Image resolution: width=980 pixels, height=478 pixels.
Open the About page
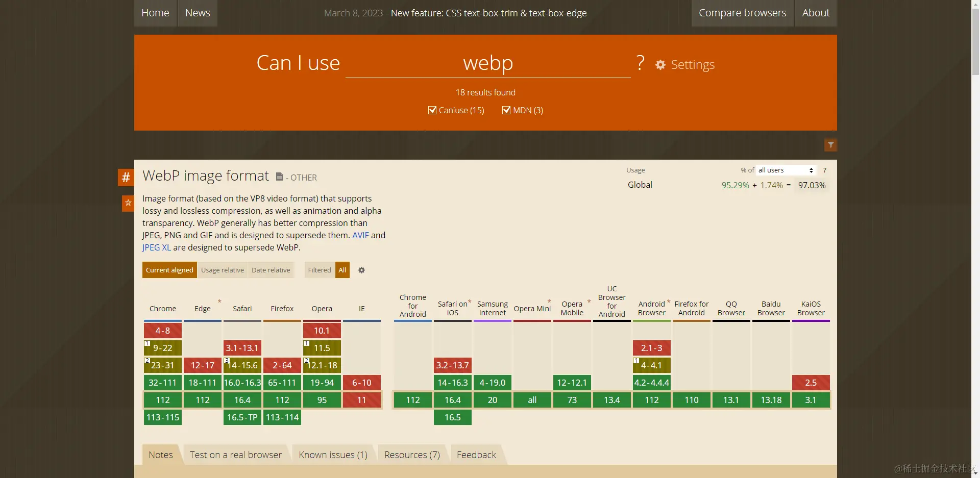(x=816, y=13)
